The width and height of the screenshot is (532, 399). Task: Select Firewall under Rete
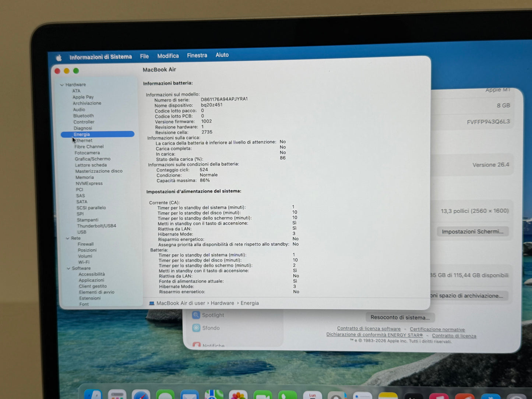click(x=86, y=244)
